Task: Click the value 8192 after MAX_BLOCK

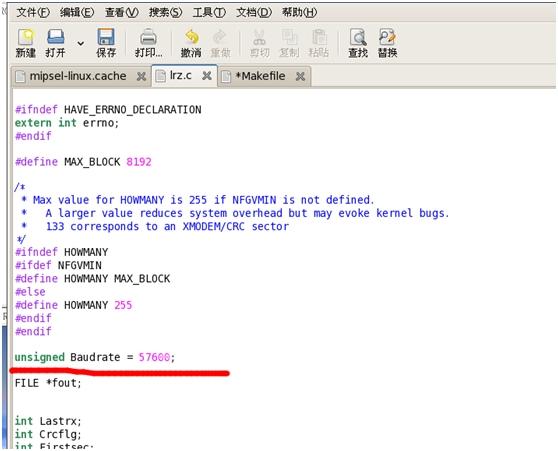Action: point(139,162)
